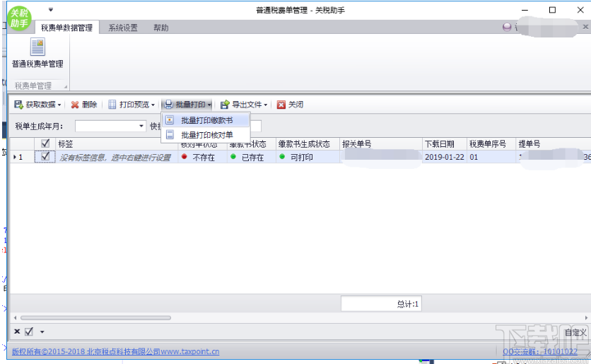The image size is (591, 364).
Task: Click the scrollbar left arrow
Action: click(15, 317)
